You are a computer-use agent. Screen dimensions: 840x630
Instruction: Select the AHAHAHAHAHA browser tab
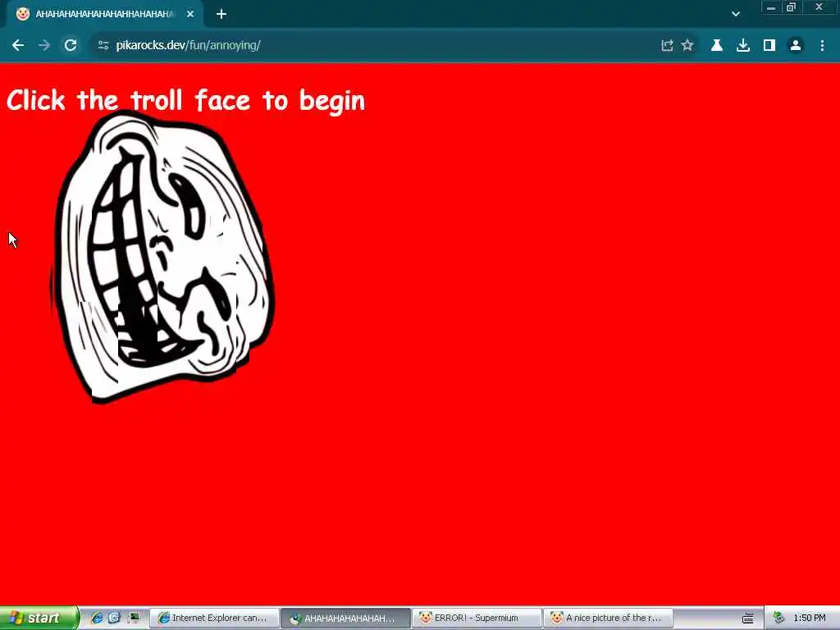coord(105,15)
